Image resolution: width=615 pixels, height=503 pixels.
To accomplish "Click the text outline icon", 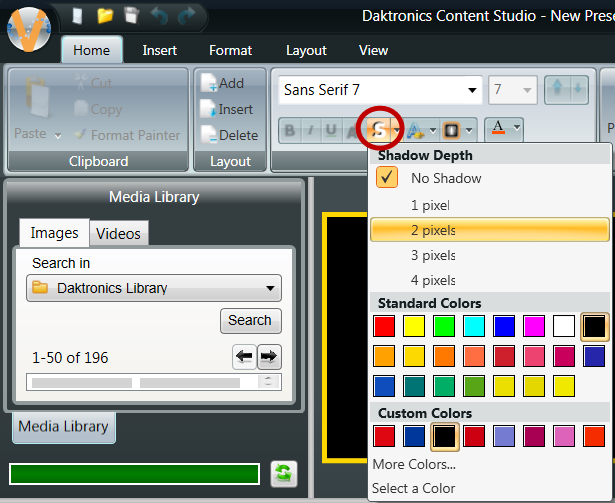I will coord(413,130).
